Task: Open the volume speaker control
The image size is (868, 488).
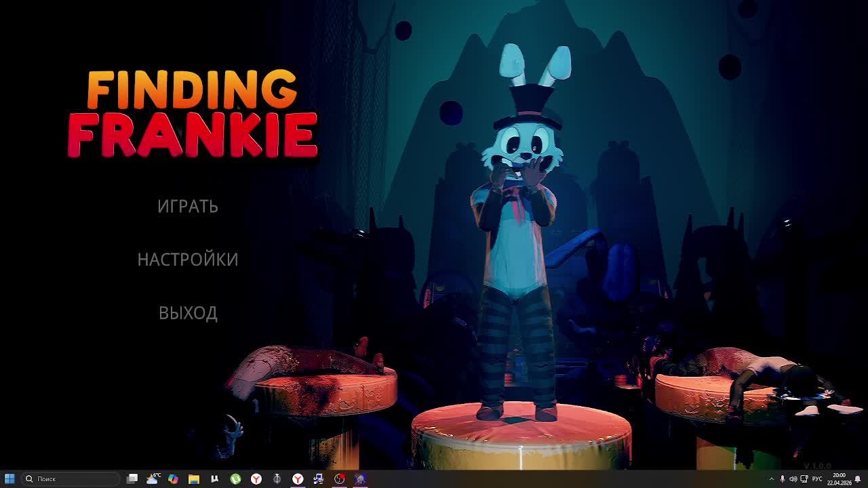Action: (x=793, y=479)
